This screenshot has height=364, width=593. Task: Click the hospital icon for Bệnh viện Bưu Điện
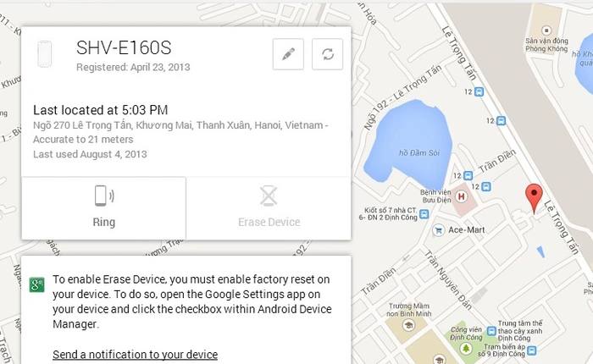click(462, 196)
